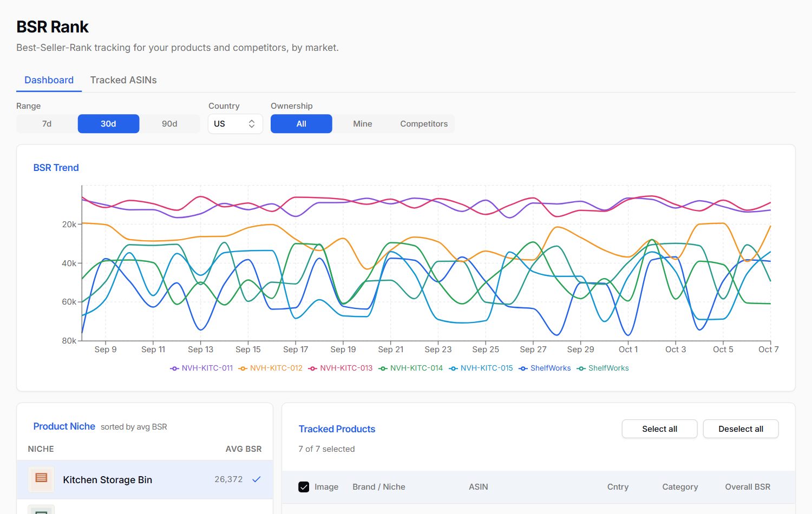This screenshot has width=812, height=514.
Task: Toggle the NVH-KITC-012 legend series
Action: [271, 368]
